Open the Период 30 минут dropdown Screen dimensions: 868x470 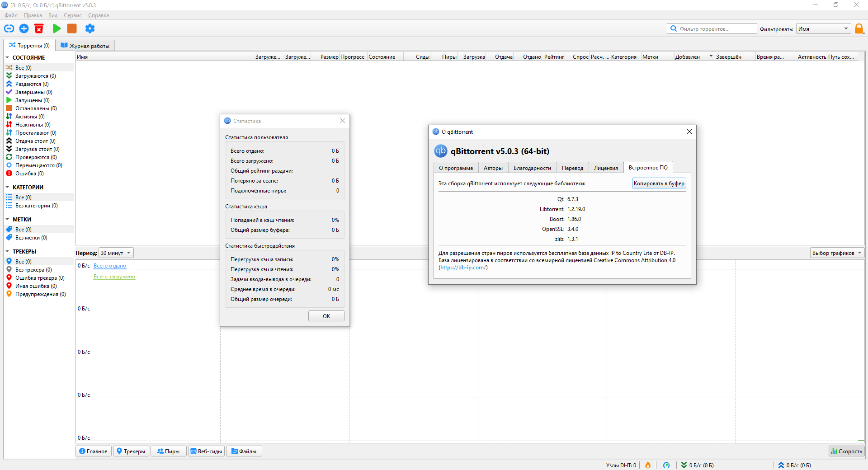click(116, 253)
